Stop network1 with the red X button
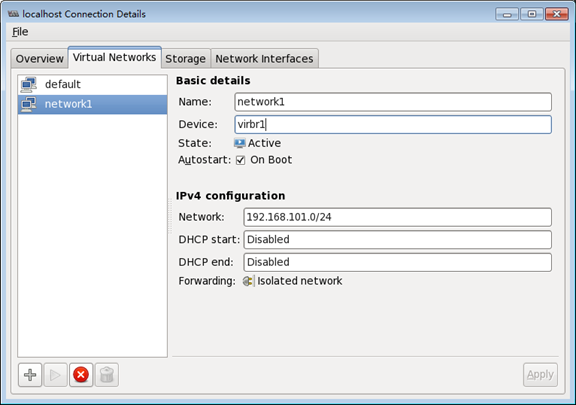576x405 pixels. [x=81, y=375]
